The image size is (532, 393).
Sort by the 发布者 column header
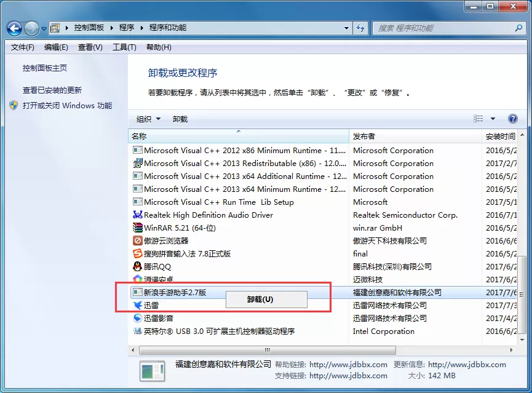[415, 136]
